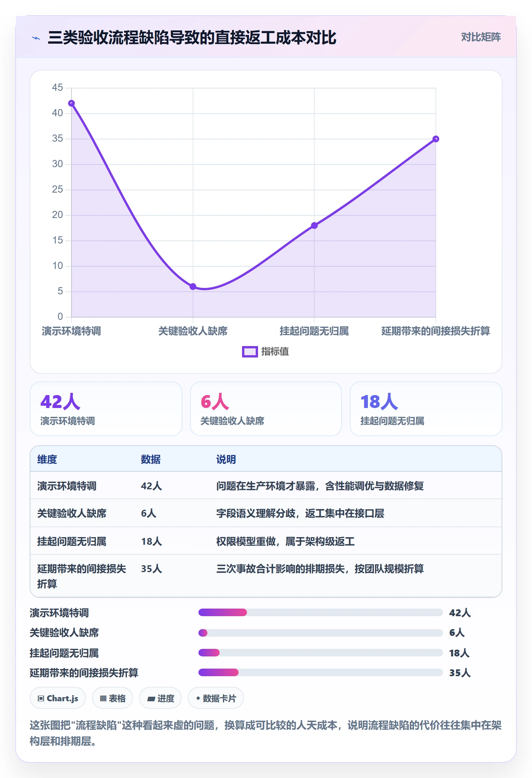Open the 42人 data card
Screen dimensions: 532x778
[x=106, y=409]
